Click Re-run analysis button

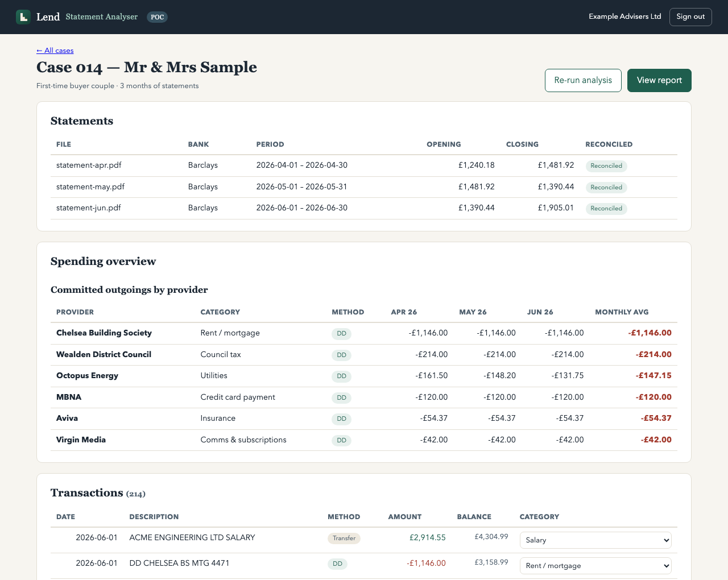tap(583, 80)
